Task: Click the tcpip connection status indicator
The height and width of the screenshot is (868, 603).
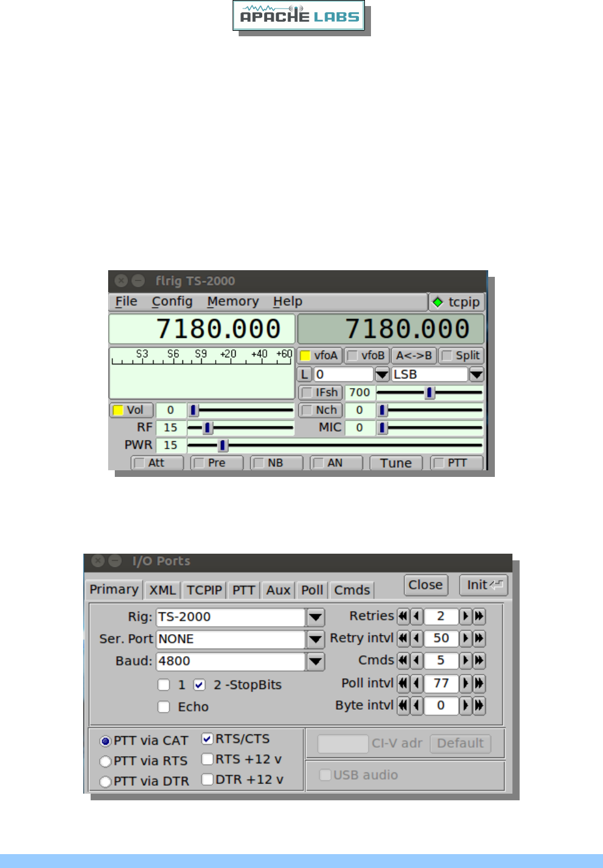Action: 457,302
